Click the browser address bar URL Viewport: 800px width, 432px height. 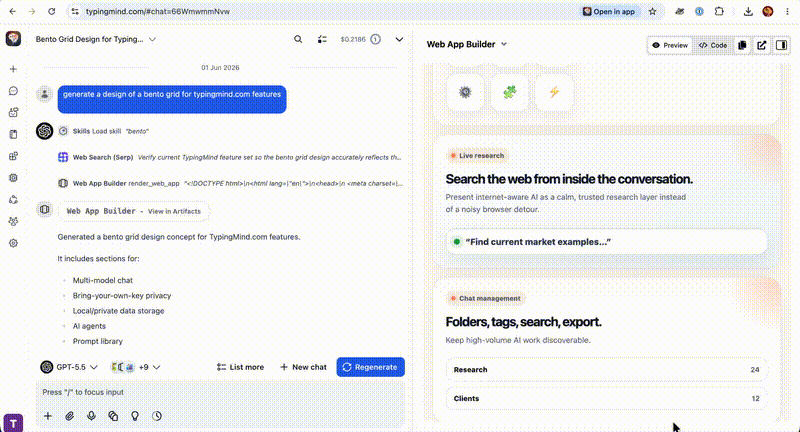[x=158, y=11]
